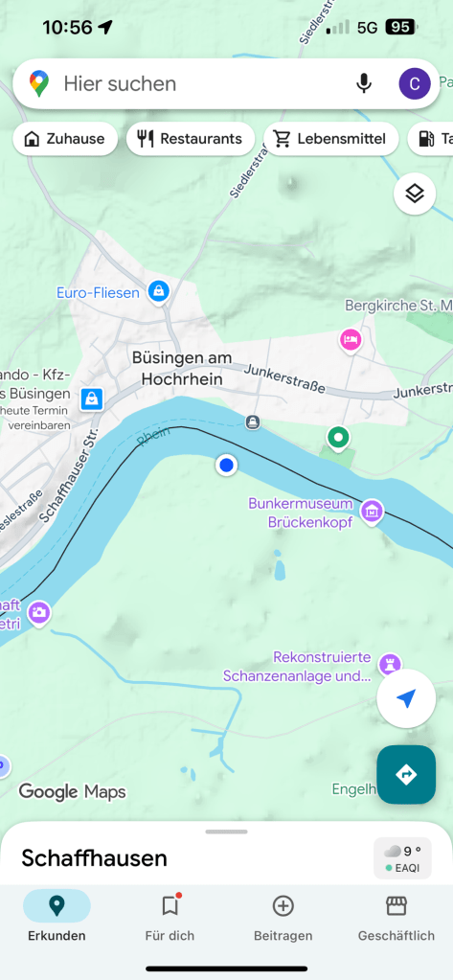Open the purple C profile avatar

(x=415, y=83)
